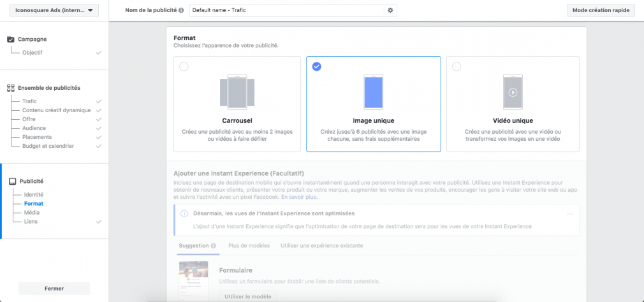The width and height of the screenshot is (644, 302).
Task: Click the Image unique title text
Action: click(374, 120)
